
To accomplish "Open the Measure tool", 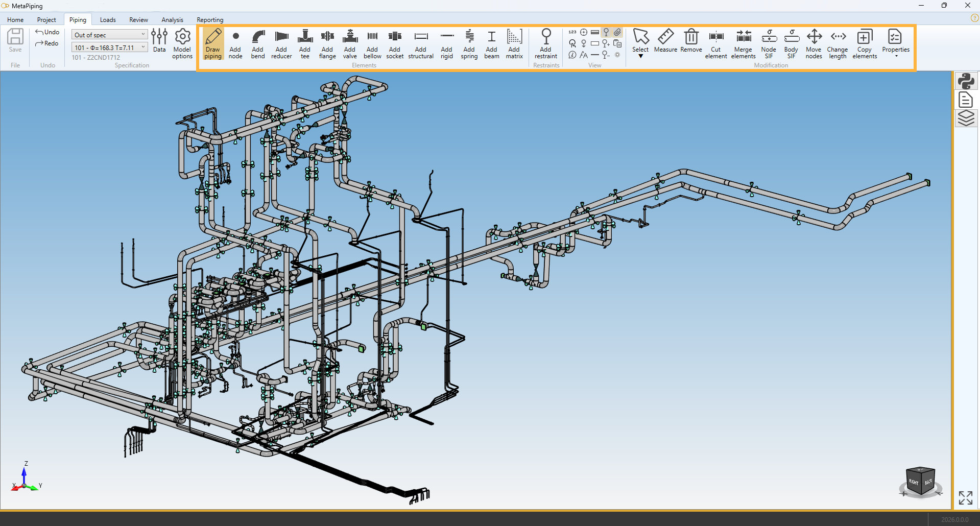I will pyautogui.click(x=665, y=41).
